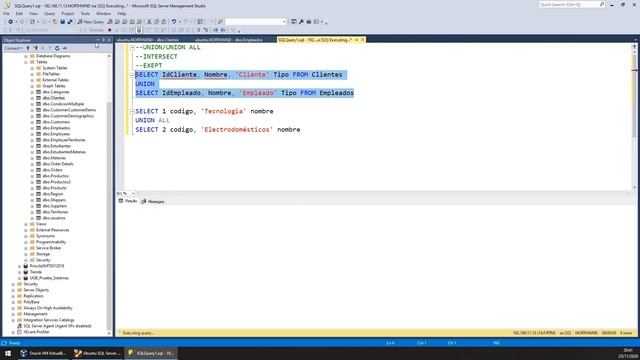This screenshot has height=360, width=640.
Task: Select the dbo.usuarios table row
Action: pos(54,218)
